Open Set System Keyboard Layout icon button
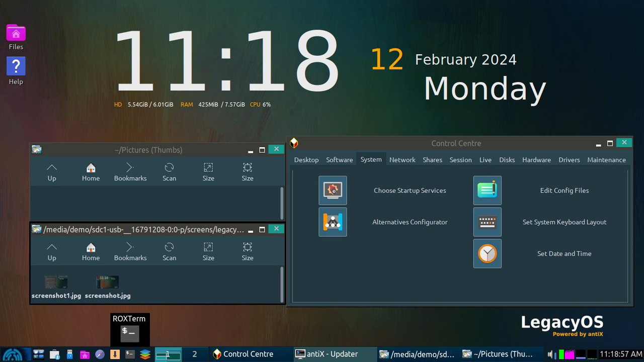The width and height of the screenshot is (644, 362). [487, 222]
